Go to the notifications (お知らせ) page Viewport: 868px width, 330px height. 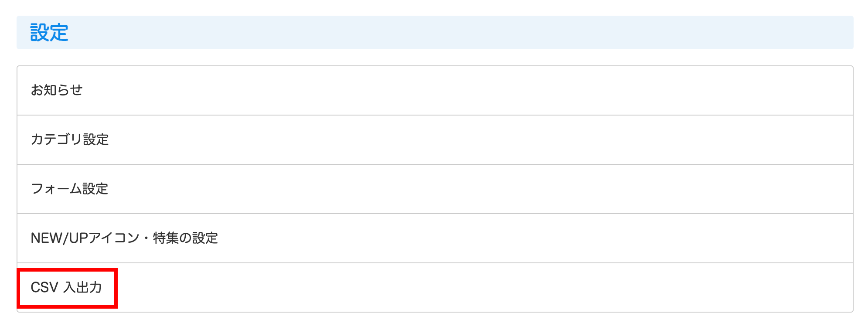click(x=57, y=90)
